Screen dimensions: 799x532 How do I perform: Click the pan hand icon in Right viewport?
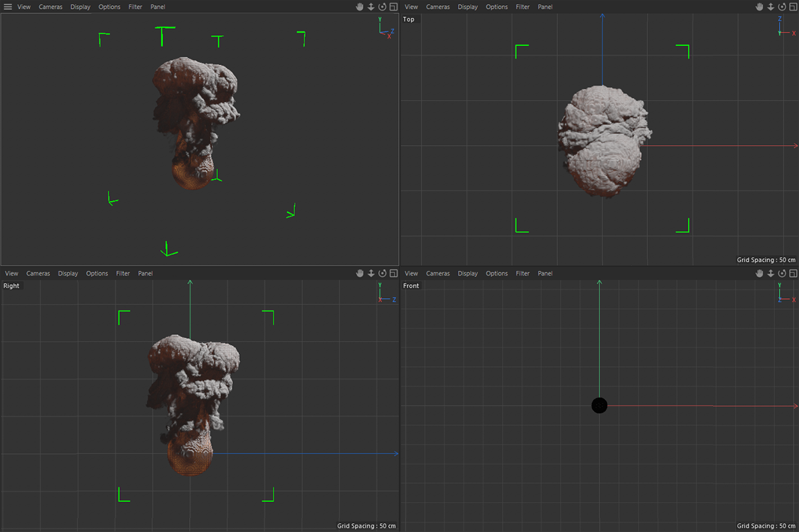pos(360,273)
